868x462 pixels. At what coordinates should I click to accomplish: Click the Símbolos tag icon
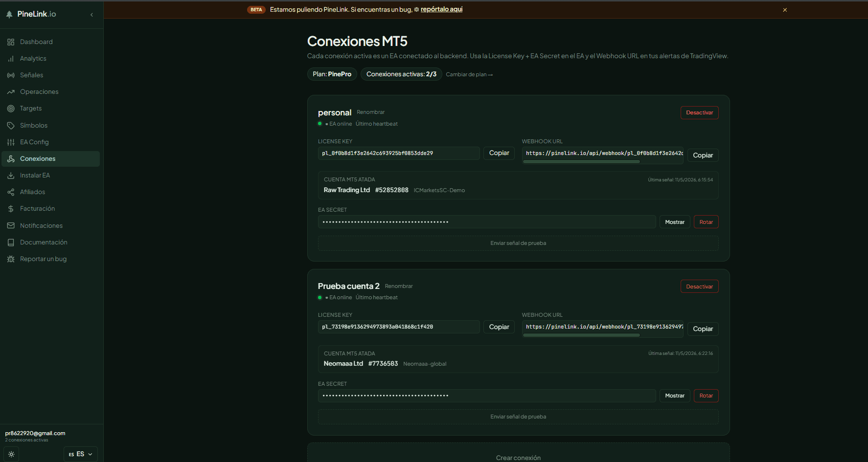pyautogui.click(x=11, y=126)
